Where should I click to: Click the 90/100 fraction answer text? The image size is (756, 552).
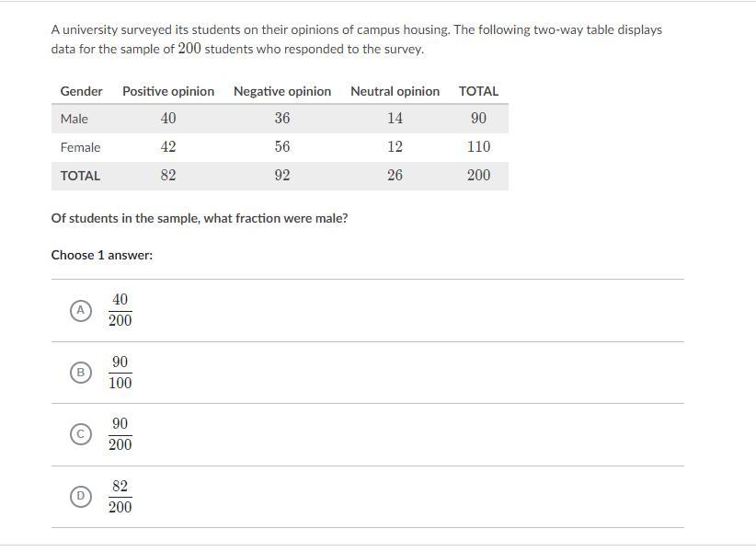pyautogui.click(x=120, y=373)
